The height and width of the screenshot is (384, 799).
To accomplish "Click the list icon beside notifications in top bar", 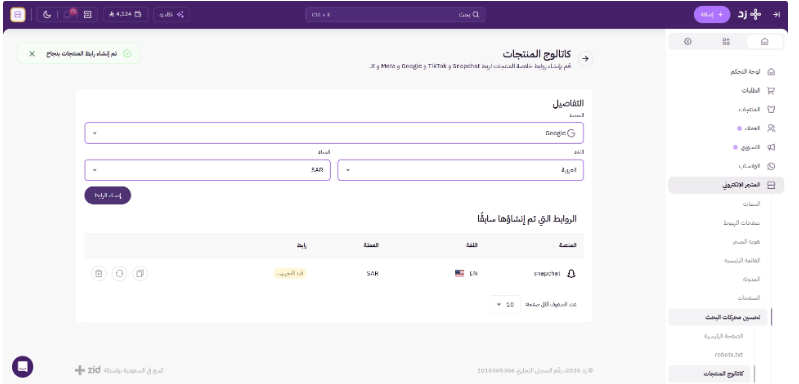I will (x=87, y=15).
